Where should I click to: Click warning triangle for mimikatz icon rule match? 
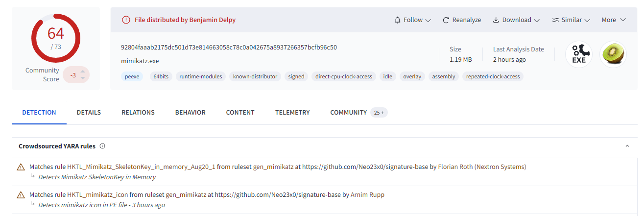pyautogui.click(x=21, y=195)
